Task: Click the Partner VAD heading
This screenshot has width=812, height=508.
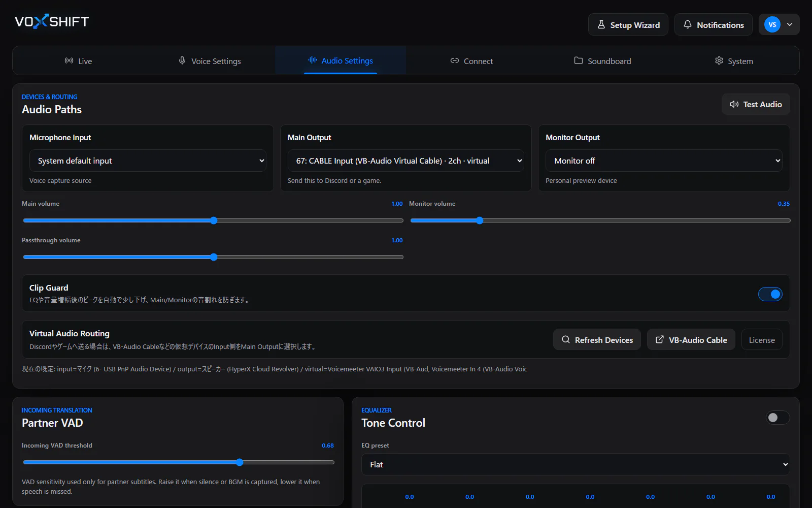Action: [52, 423]
